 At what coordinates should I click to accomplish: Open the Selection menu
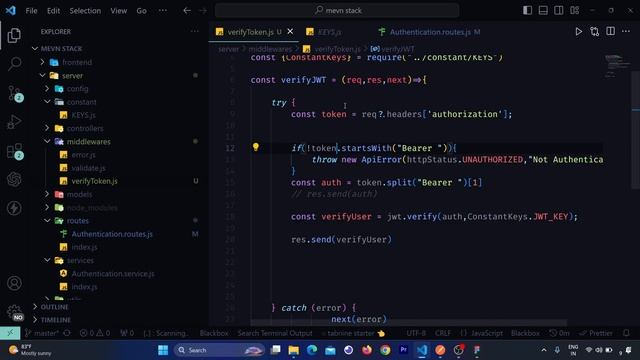click(85, 11)
